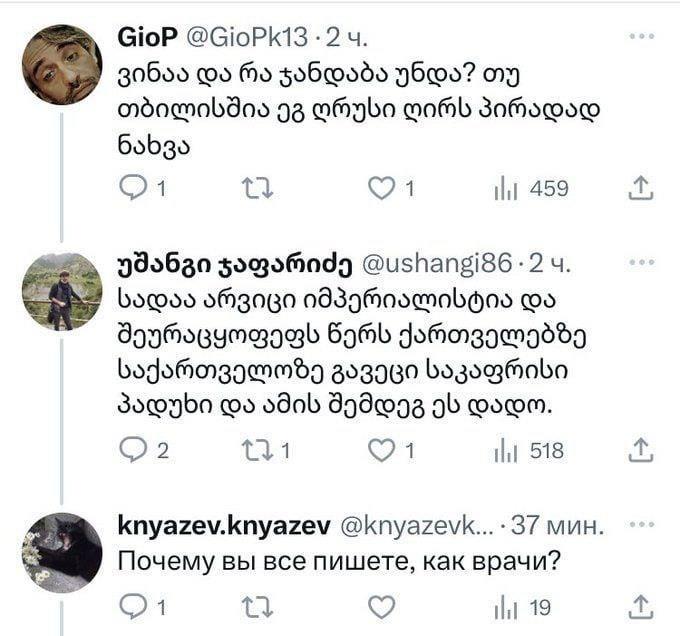Like the knyazev.knyazev tweet
680x636 pixels.
pos(380,605)
